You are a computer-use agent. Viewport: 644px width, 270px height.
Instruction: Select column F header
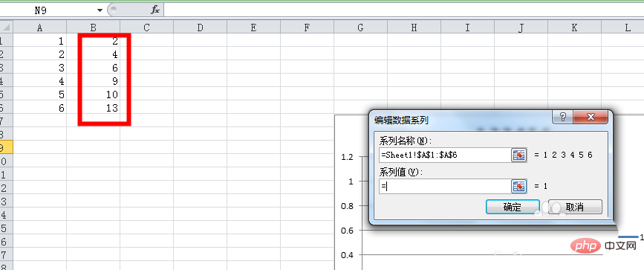pyautogui.click(x=307, y=28)
